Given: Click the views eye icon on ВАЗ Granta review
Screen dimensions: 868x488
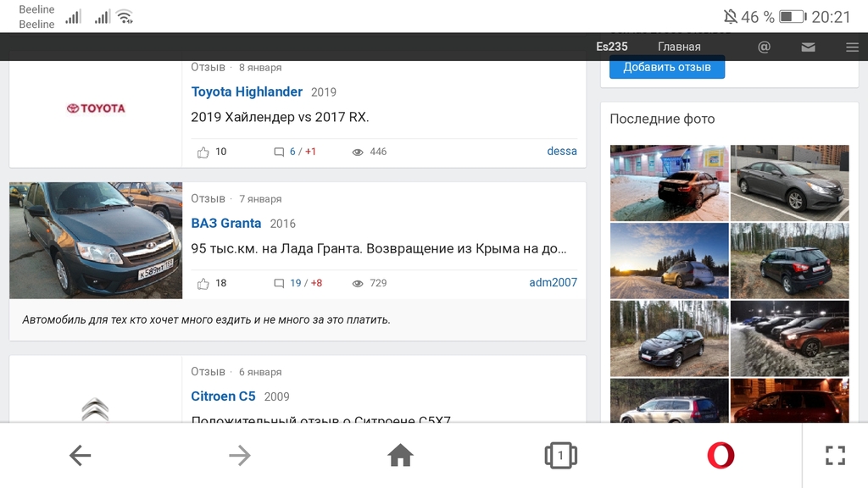Looking at the screenshot, I should click(x=358, y=284).
